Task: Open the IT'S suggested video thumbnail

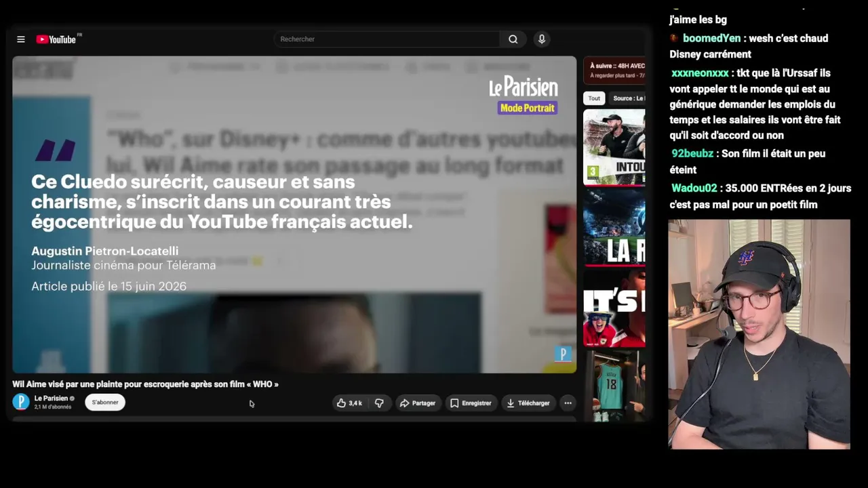Action: tap(614, 308)
